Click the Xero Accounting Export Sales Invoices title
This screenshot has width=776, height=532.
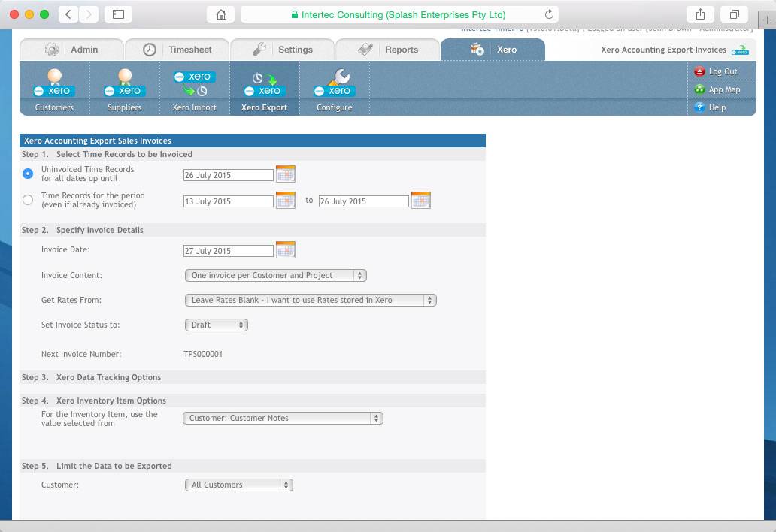(x=98, y=141)
